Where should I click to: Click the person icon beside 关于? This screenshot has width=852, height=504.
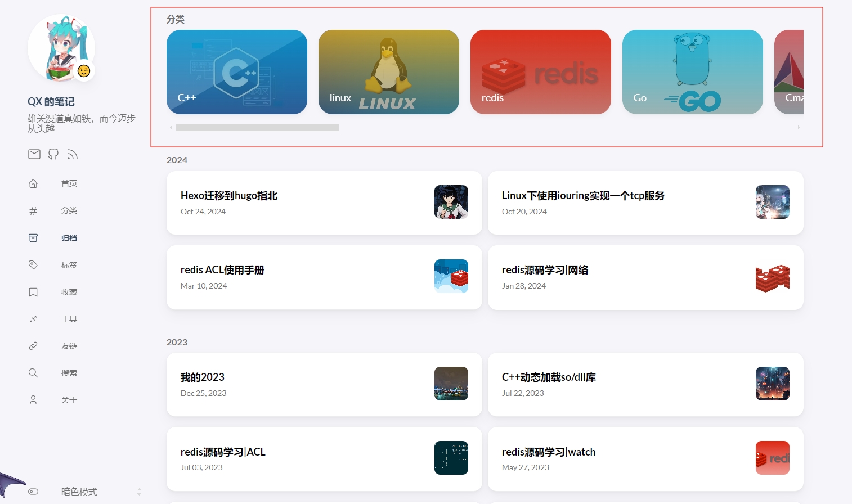tap(33, 400)
